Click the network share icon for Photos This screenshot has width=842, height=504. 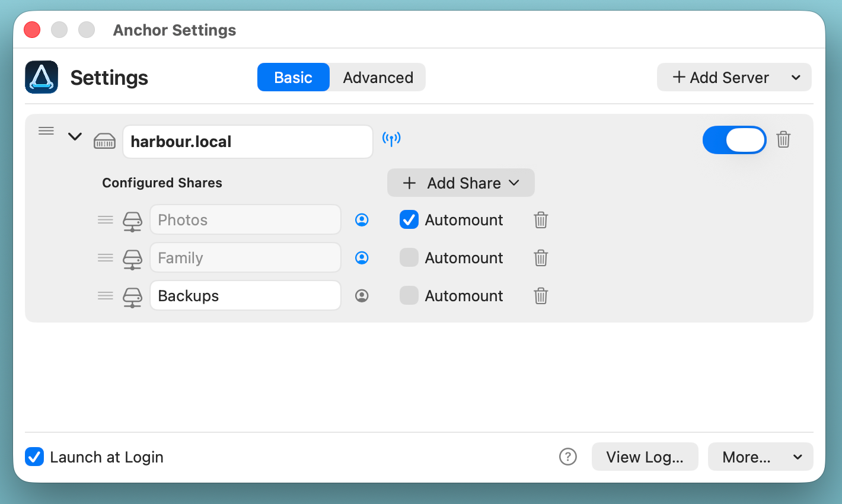point(132,221)
